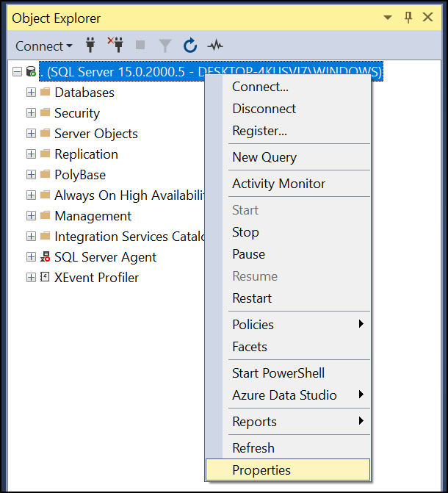
Task: Open the Connect dropdown in toolbar
Action: (44, 46)
